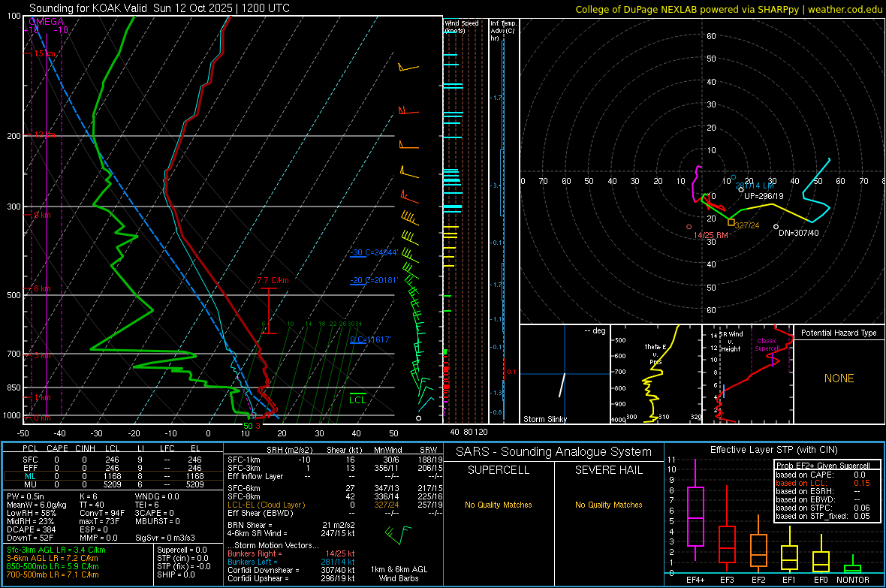Viewport: 886px width, 588px height.
Task: Click the Bunkers right-mover circle on the hodograph
Action: (x=689, y=227)
